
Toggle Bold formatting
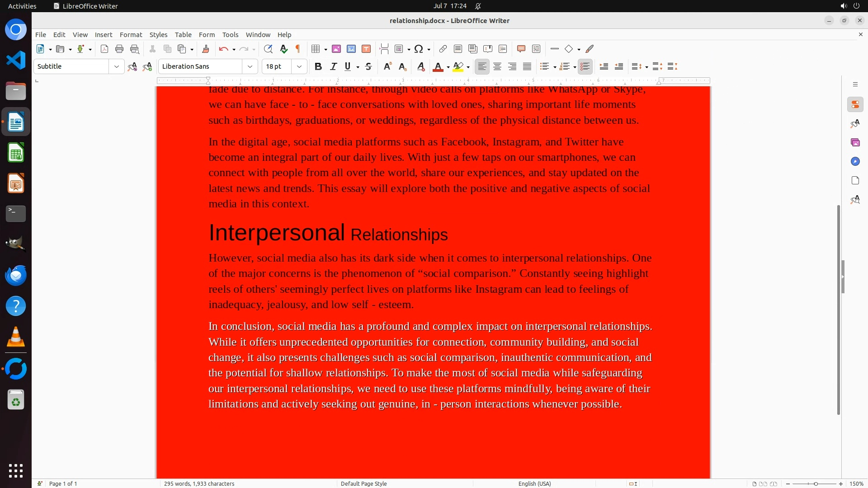click(318, 66)
